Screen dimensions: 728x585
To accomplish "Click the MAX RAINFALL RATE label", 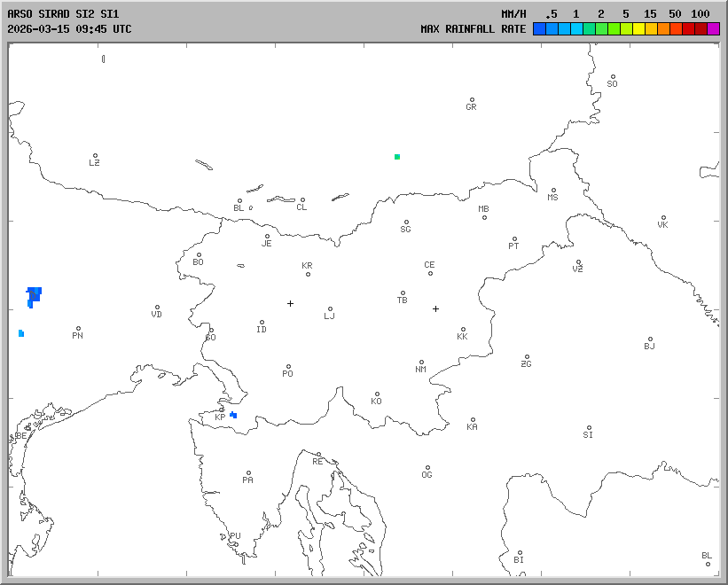I will click(473, 29).
